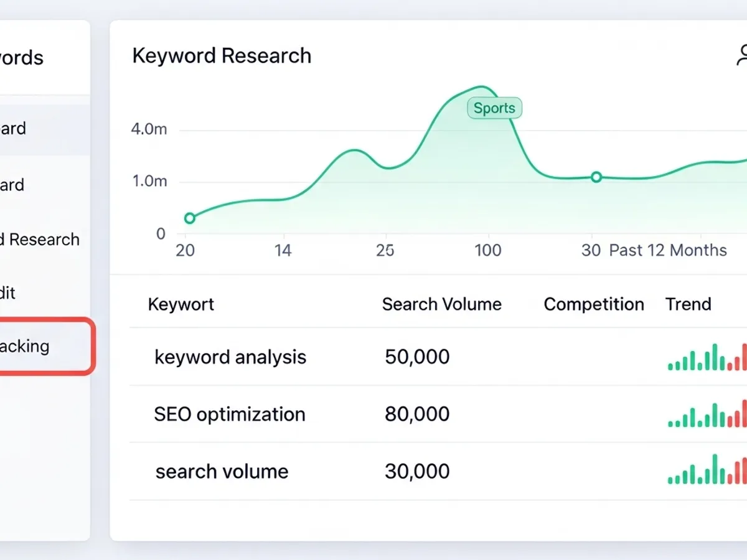Image resolution: width=747 pixels, height=560 pixels.
Task: Open the highlighted tracking sidebar item
Action: coord(37,347)
